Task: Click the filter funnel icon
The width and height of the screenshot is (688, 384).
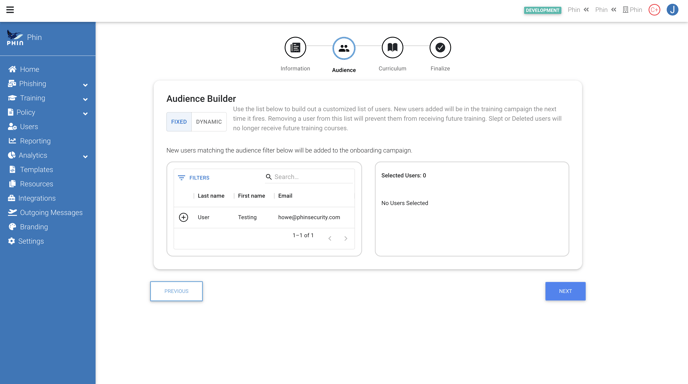Action: [181, 178]
